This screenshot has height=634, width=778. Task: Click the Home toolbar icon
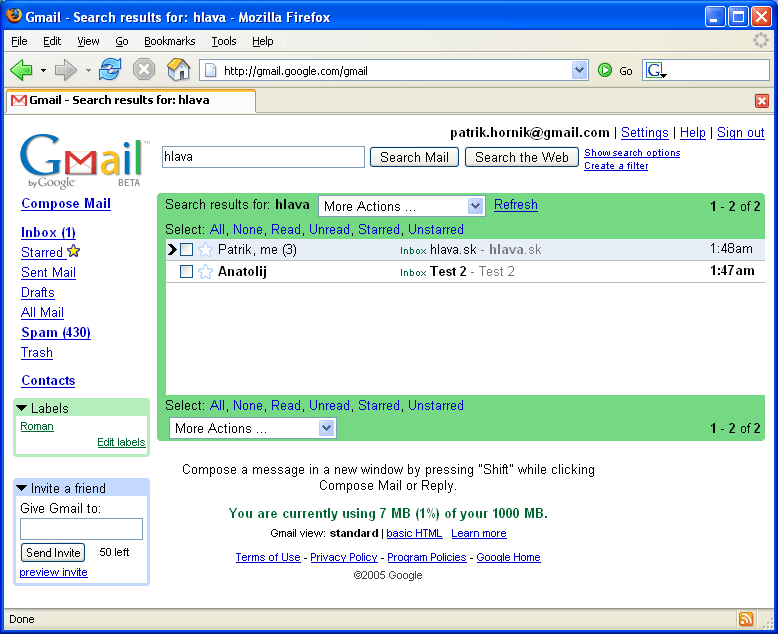tap(178, 70)
